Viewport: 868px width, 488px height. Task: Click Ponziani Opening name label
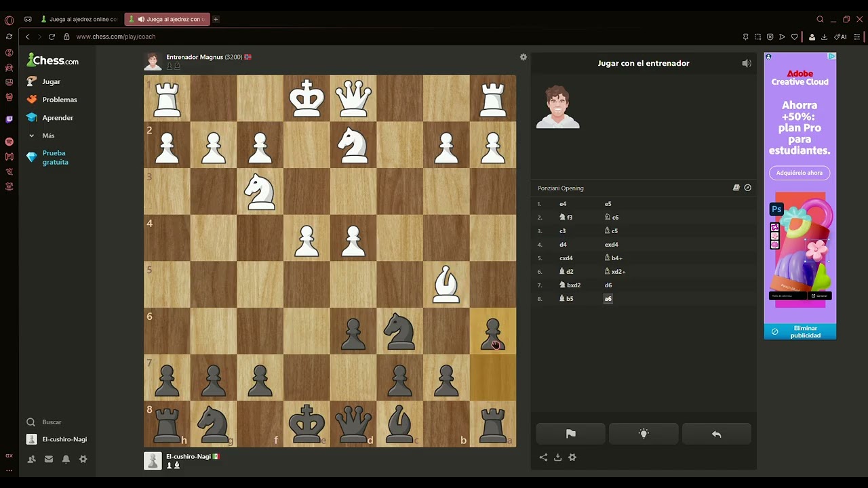click(561, 188)
